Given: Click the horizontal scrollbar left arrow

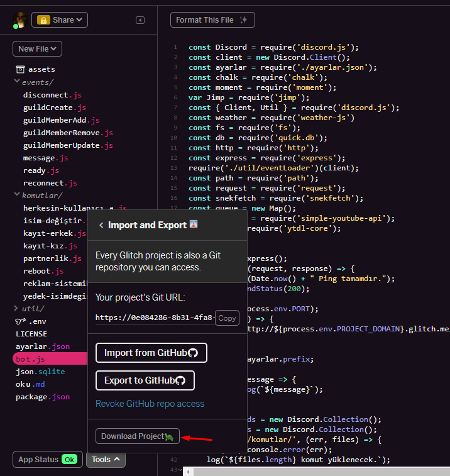Looking at the screenshot, I should (188, 472).
